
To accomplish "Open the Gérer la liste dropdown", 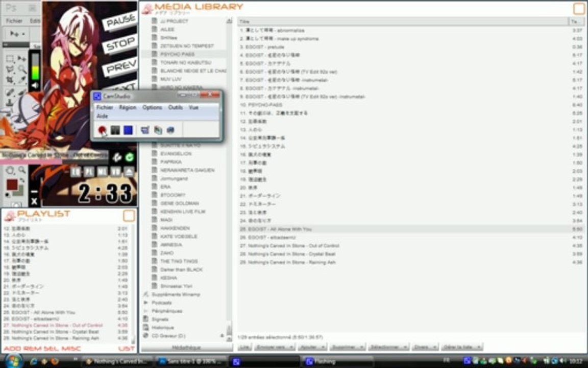I will tap(461, 348).
